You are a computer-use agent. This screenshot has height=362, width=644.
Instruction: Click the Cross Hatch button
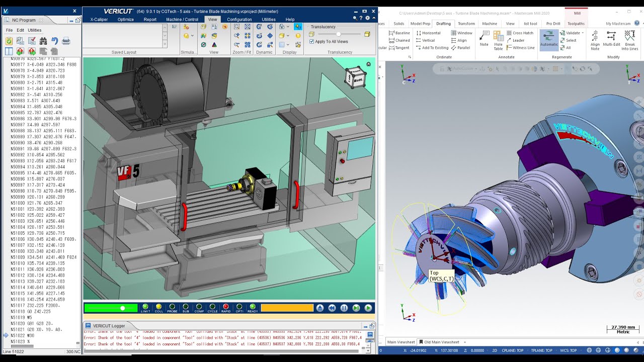[x=520, y=33]
